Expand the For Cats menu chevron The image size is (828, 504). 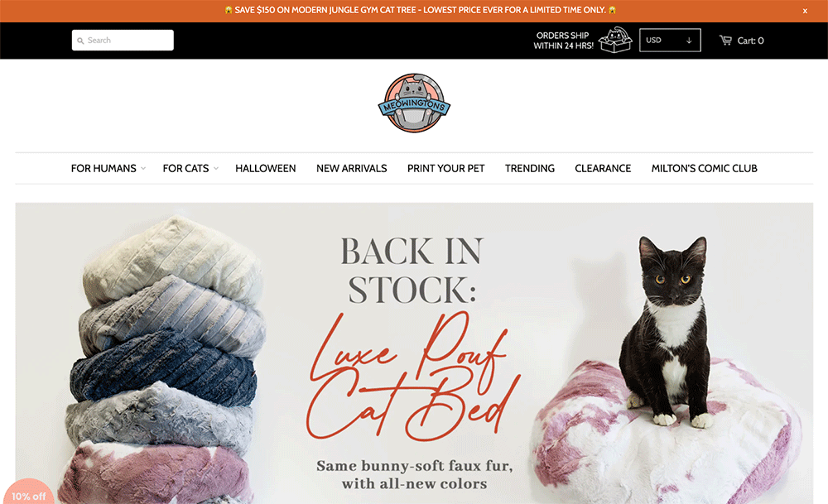coord(216,168)
